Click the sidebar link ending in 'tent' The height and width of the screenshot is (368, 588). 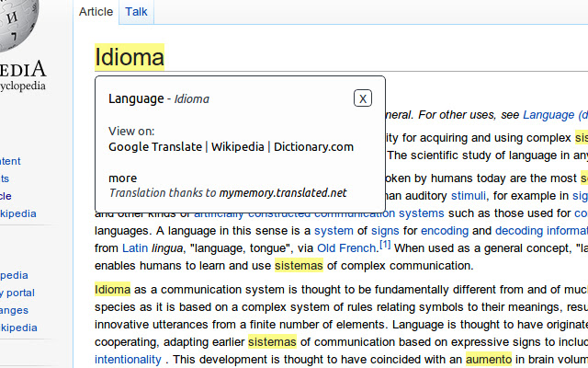coord(10,161)
